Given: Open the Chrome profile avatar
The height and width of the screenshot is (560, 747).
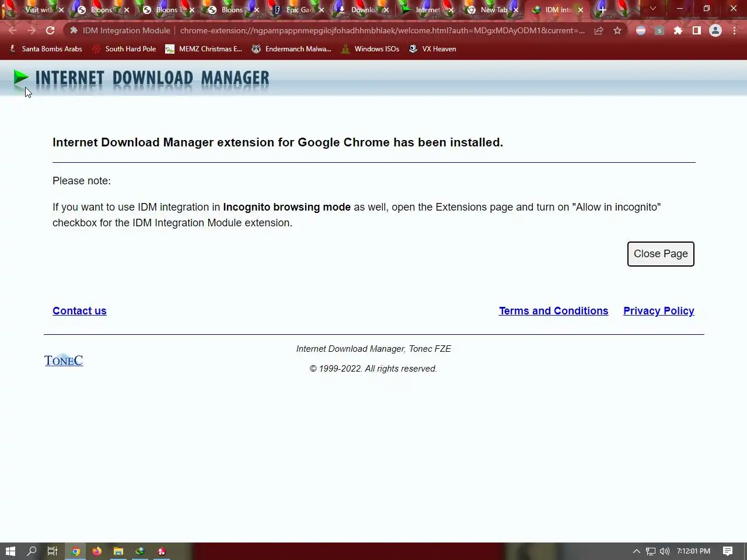Looking at the screenshot, I should [715, 30].
